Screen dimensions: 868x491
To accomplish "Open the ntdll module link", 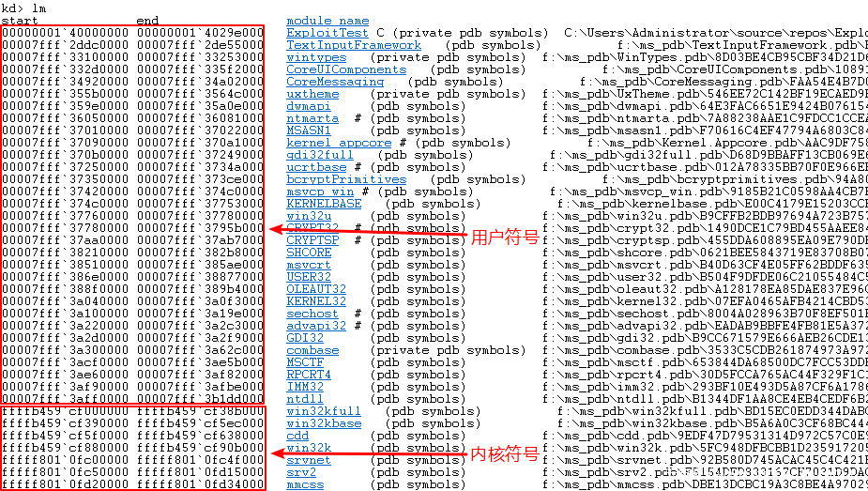I will (304, 399).
